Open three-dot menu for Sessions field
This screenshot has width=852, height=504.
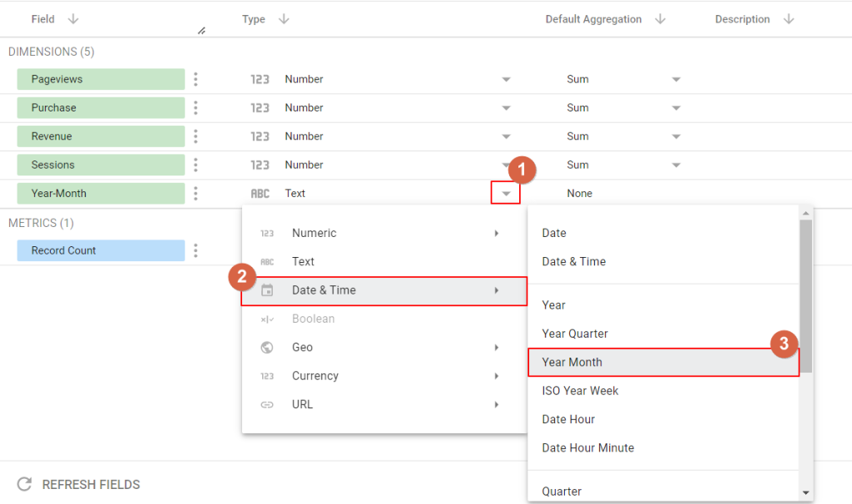[196, 165]
